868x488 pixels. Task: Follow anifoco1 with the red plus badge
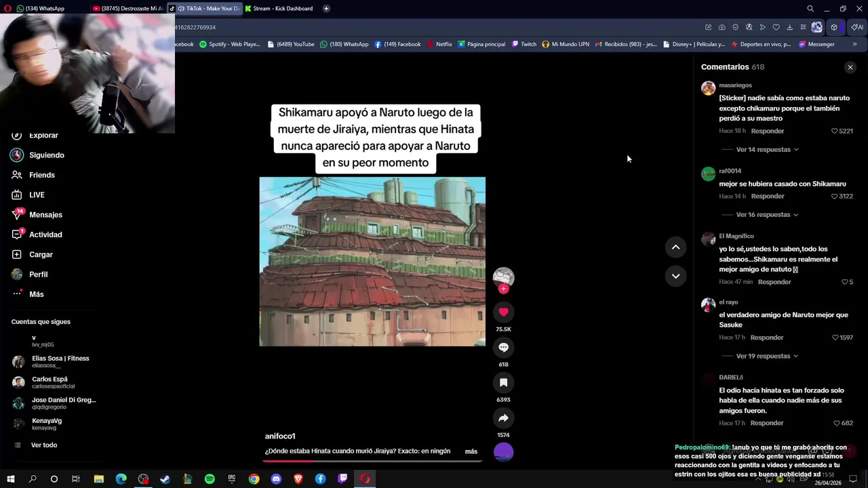[503, 289]
